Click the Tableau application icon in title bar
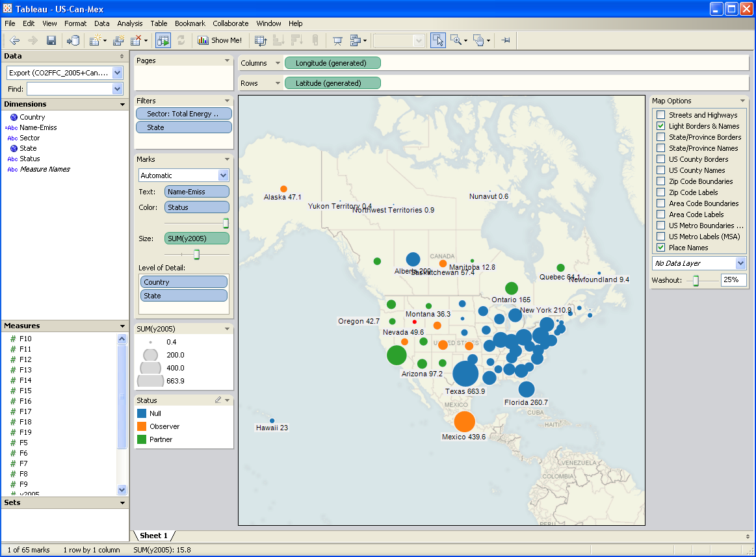 tap(7, 8)
